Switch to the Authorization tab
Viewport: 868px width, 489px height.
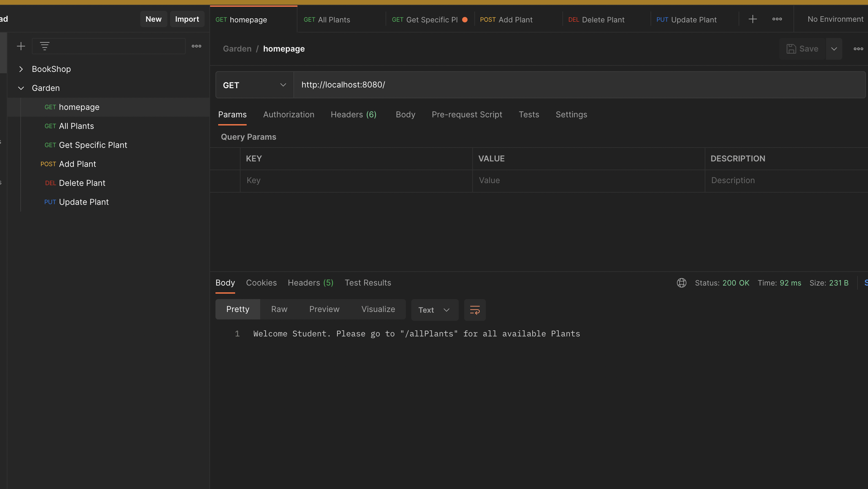(289, 115)
